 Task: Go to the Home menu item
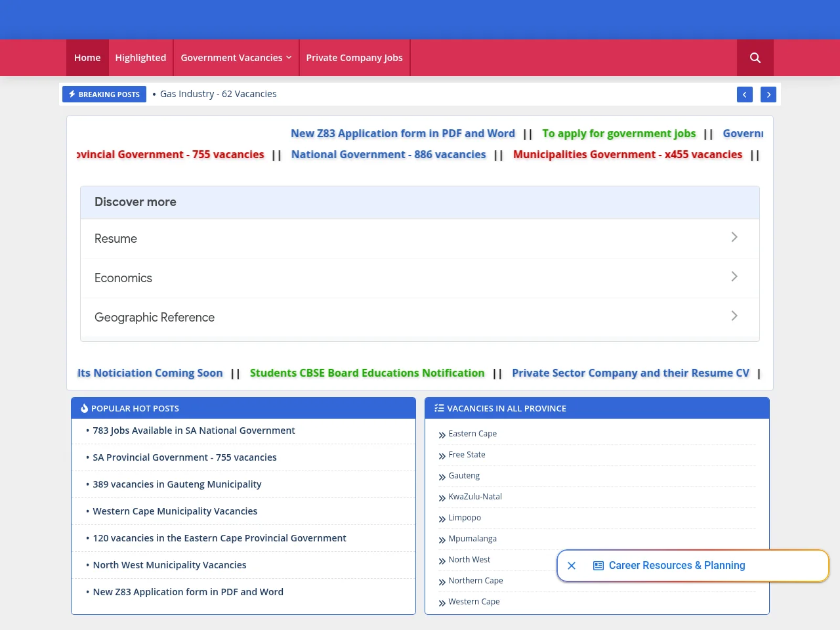tap(87, 58)
